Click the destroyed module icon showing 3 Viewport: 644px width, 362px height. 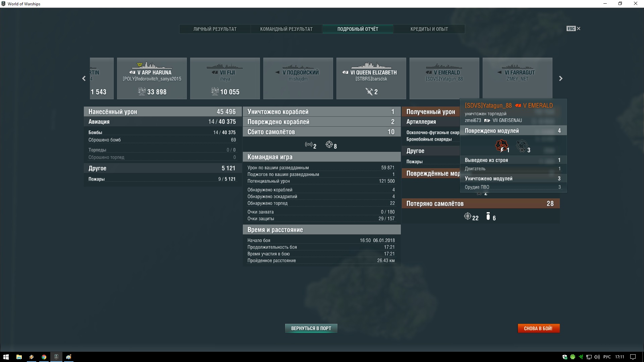click(522, 146)
